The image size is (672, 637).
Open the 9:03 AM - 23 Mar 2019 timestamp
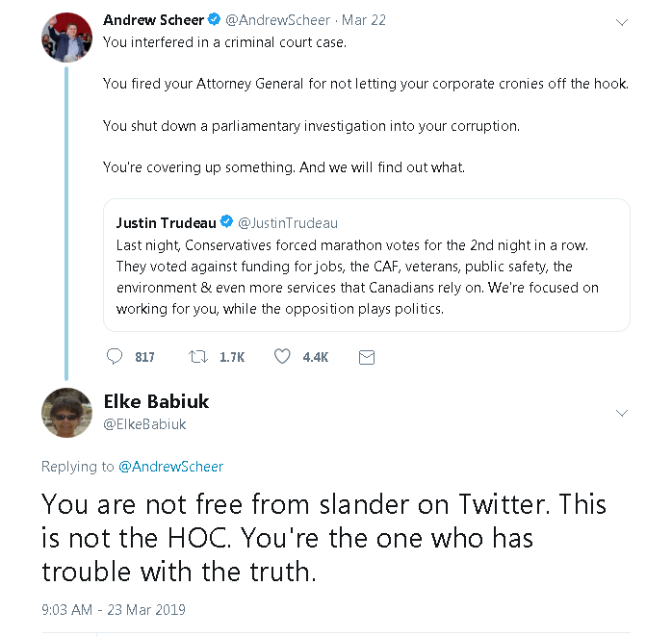113,609
